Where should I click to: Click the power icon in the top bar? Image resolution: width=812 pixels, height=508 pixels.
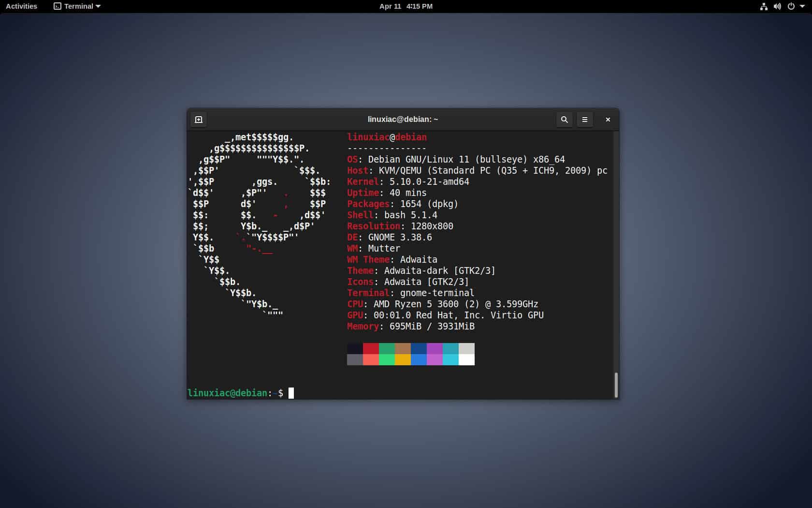(791, 6)
